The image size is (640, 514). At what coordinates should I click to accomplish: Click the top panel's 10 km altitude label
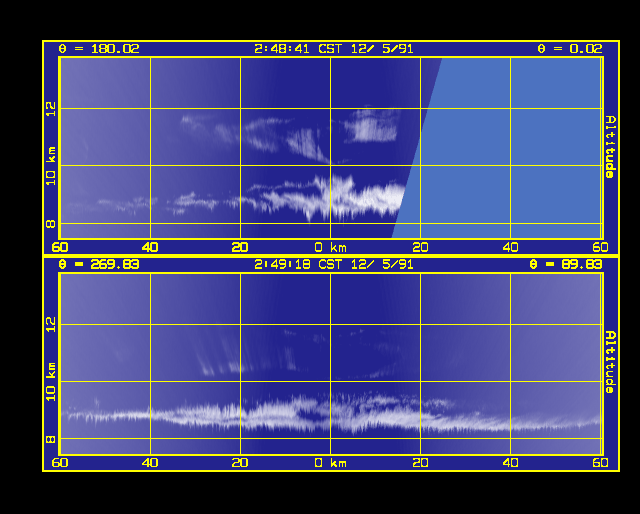(x=51, y=166)
